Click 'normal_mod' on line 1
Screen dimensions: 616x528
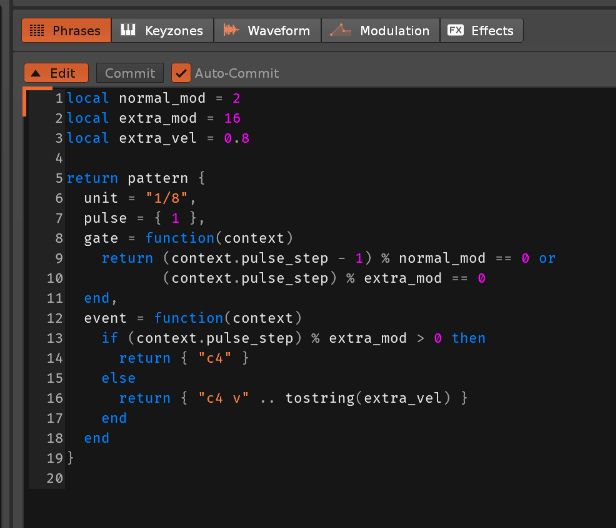tap(162, 98)
